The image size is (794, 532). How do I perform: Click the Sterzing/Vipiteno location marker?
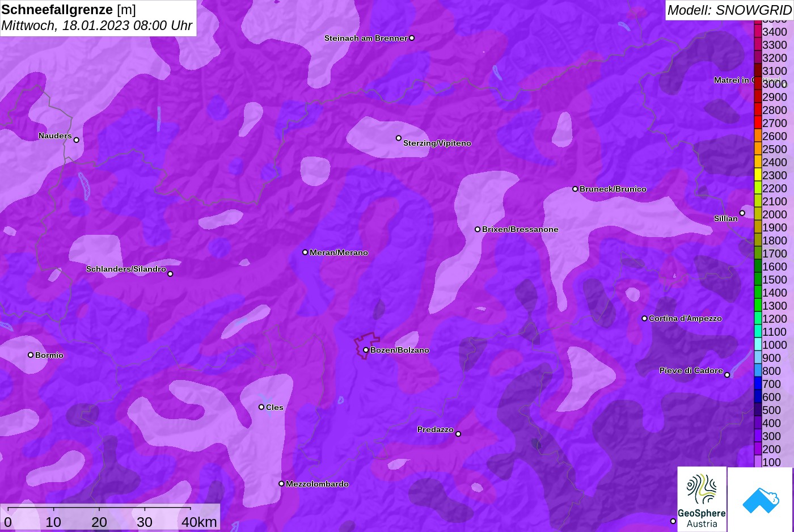click(399, 138)
